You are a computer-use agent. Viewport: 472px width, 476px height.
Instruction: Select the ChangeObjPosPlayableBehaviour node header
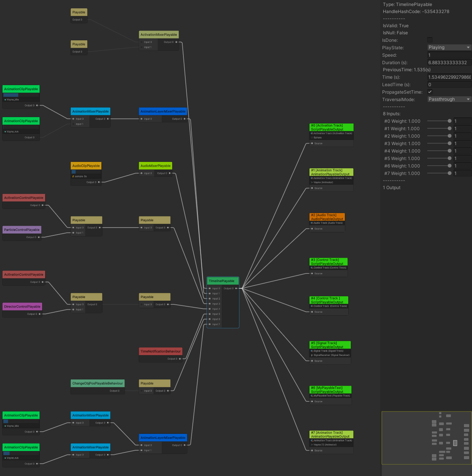(x=97, y=383)
